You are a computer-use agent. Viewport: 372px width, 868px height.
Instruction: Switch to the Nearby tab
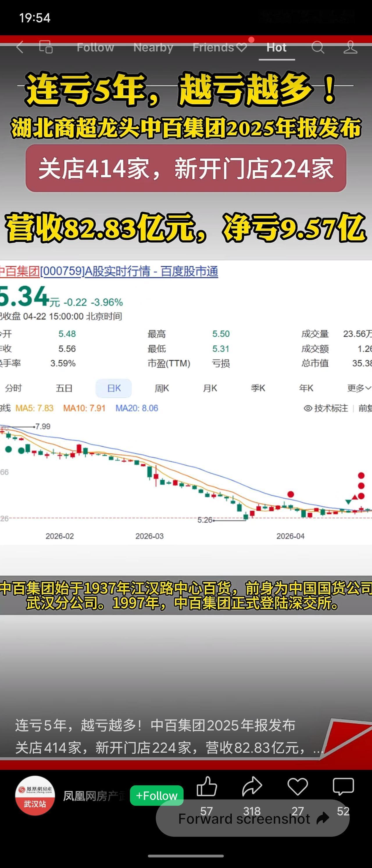(153, 47)
